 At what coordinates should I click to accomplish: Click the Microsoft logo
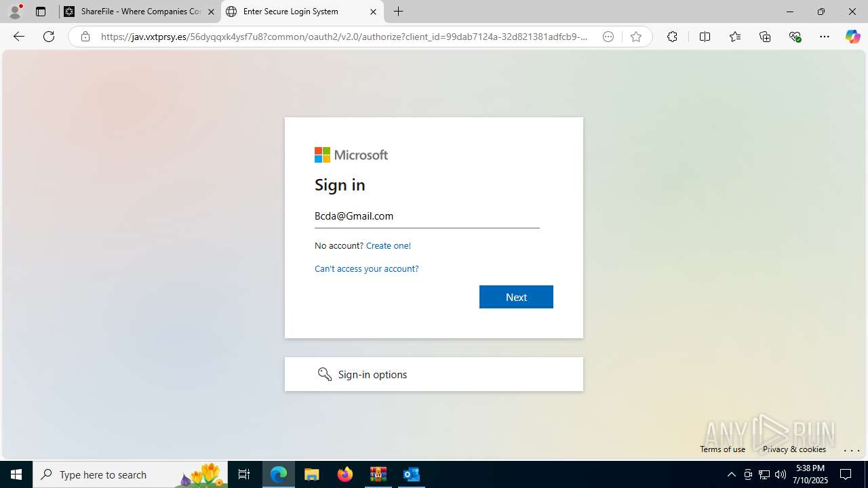(x=351, y=155)
